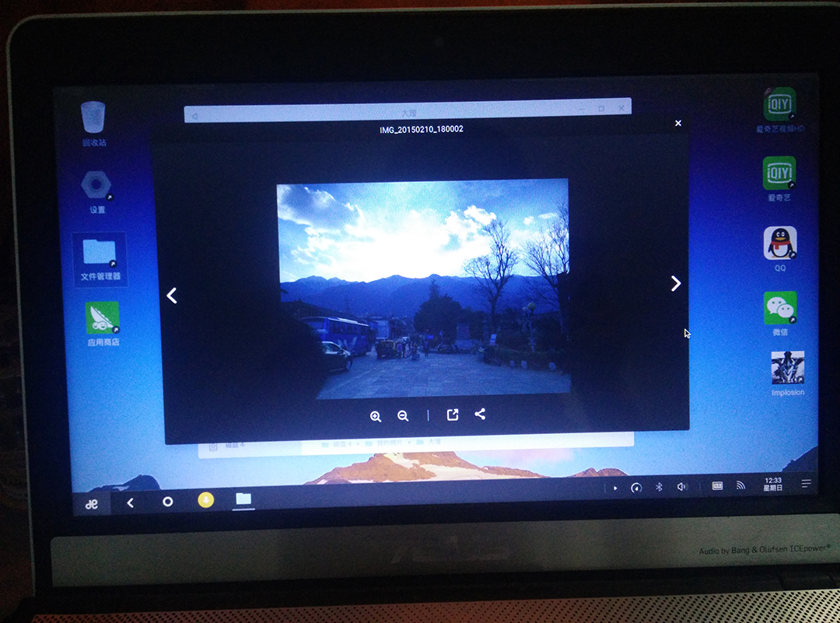Open the speedometer tray icon
Screen dimensions: 840x623
pyautogui.click(x=636, y=488)
